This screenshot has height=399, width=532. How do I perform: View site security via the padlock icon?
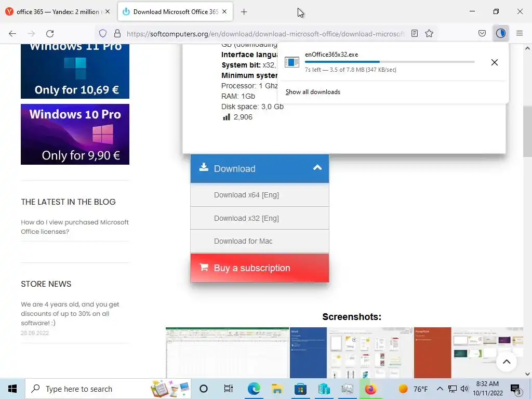tap(117, 33)
